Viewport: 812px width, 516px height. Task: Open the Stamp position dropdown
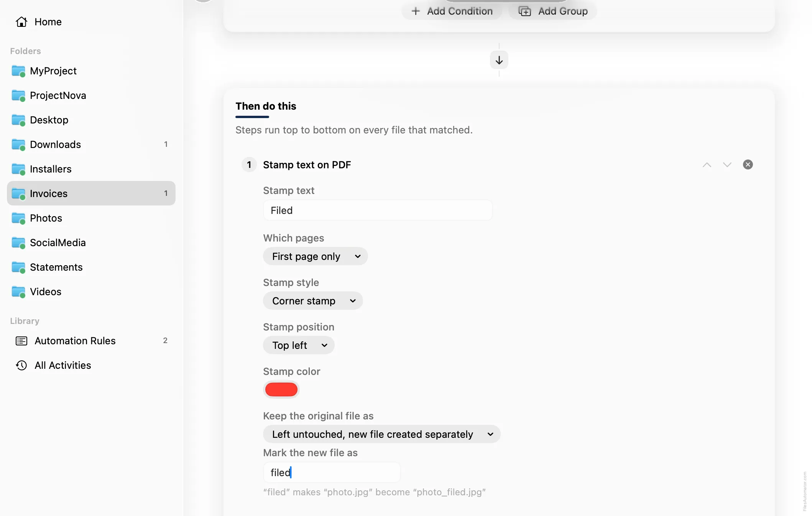tap(299, 345)
